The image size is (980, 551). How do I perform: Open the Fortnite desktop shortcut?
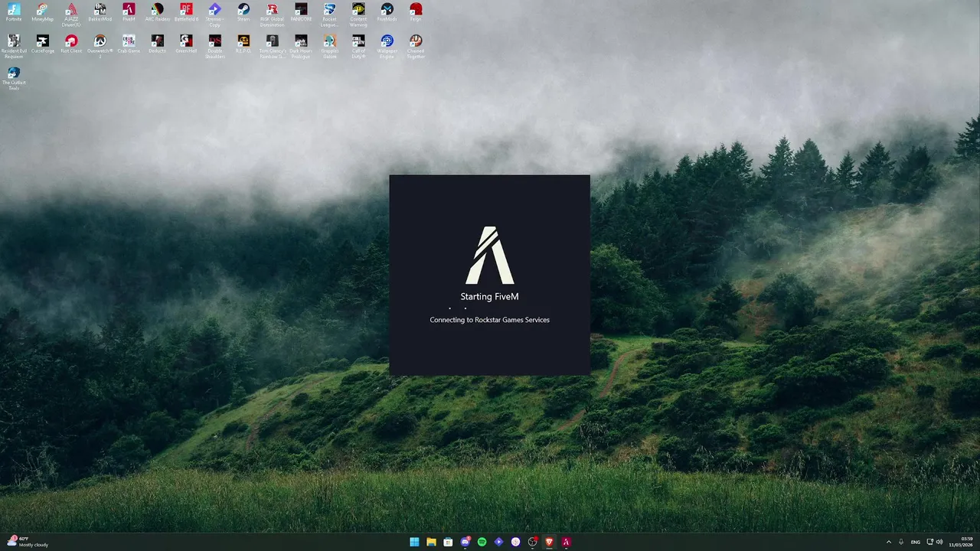pos(14,12)
